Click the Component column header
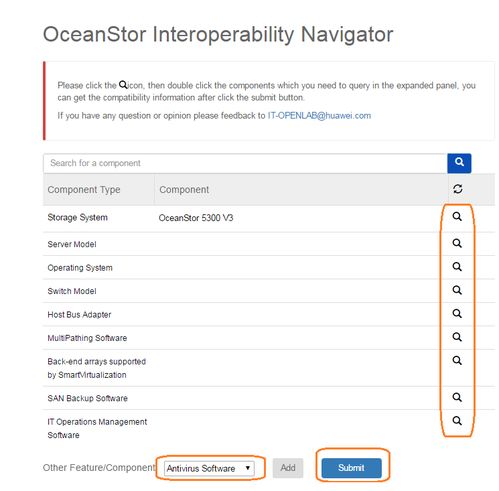This screenshot has height=491, width=499. (184, 189)
